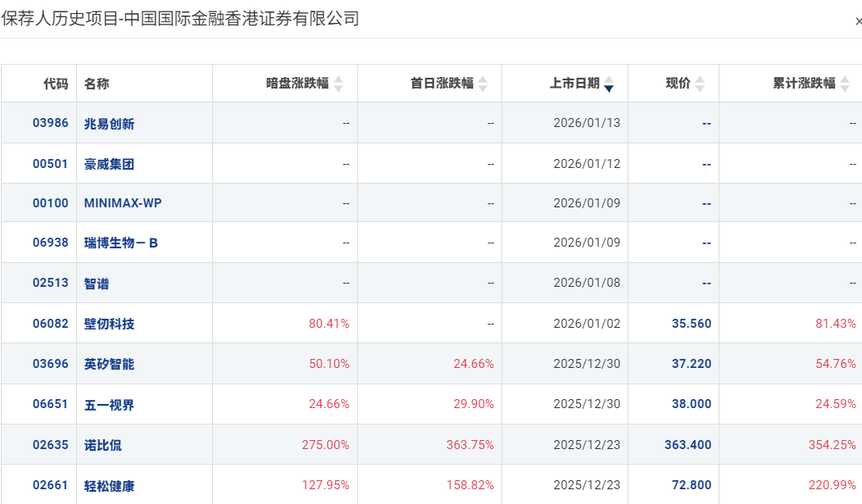Screen dimensions: 862x504
Task: Open 瑞博生物－B stock page
Action: coord(121,243)
